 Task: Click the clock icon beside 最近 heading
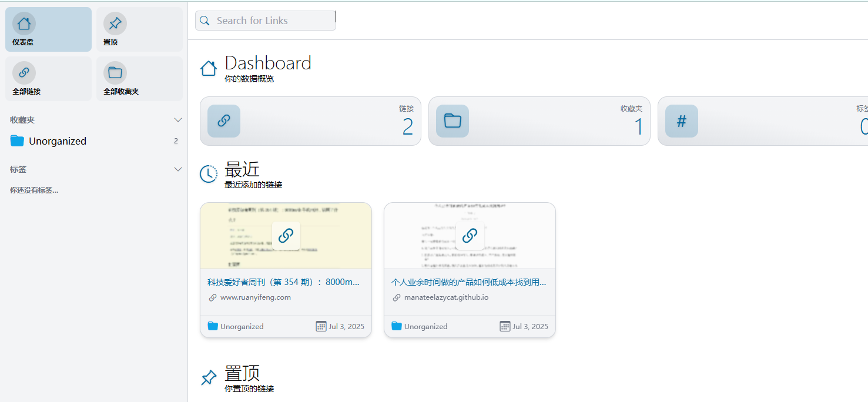209,174
